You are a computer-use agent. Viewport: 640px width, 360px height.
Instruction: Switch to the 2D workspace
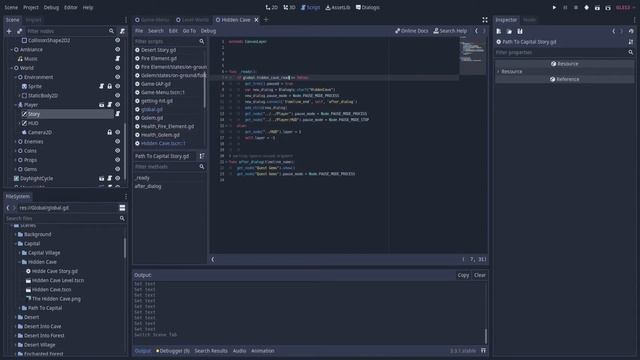click(x=271, y=7)
